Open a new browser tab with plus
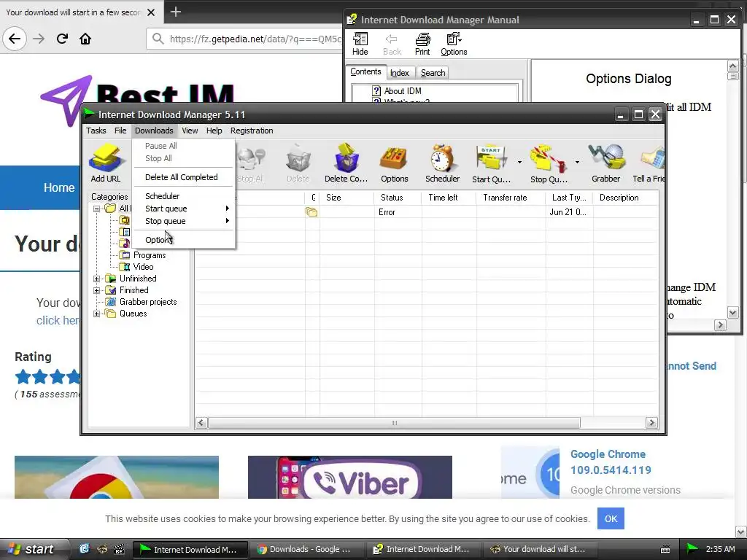 point(176,12)
